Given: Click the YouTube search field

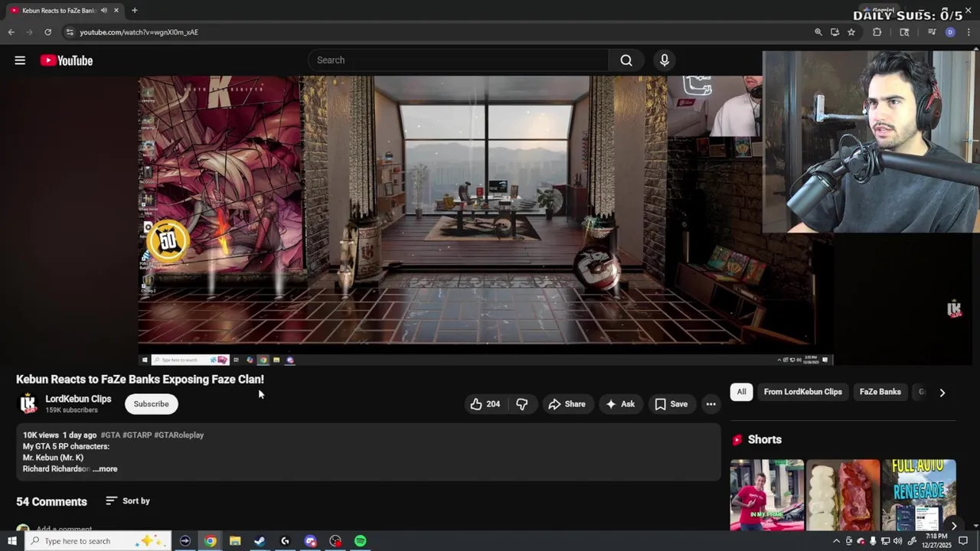Looking at the screenshot, I should (x=458, y=60).
